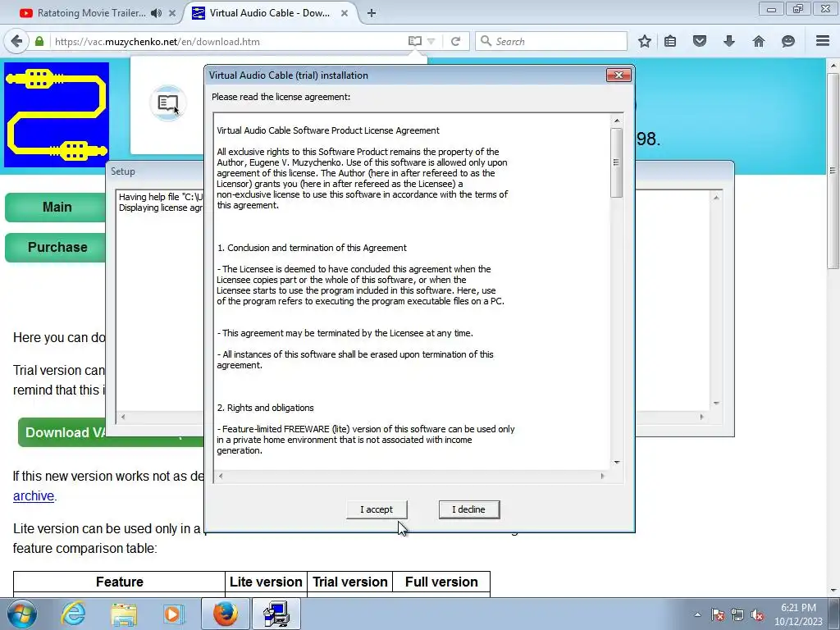Image resolution: width=840 pixels, height=630 pixels.
Task: Click '1. Conclusion and termination of this Agreement' heading
Action: click(312, 248)
